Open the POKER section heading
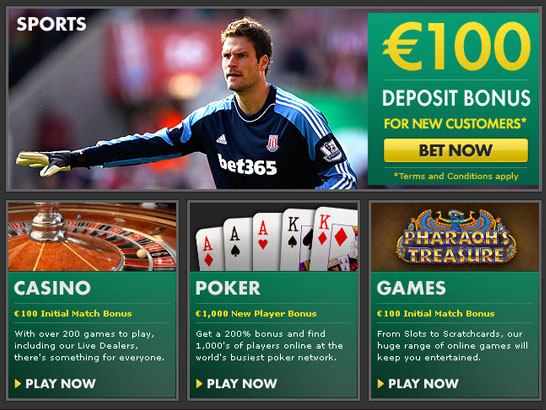 coord(228,288)
